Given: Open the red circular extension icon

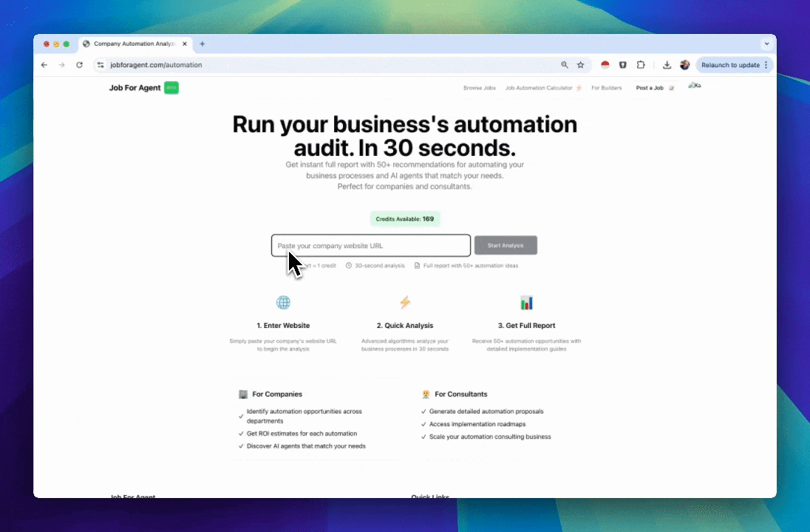Looking at the screenshot, I should point(605,65).
